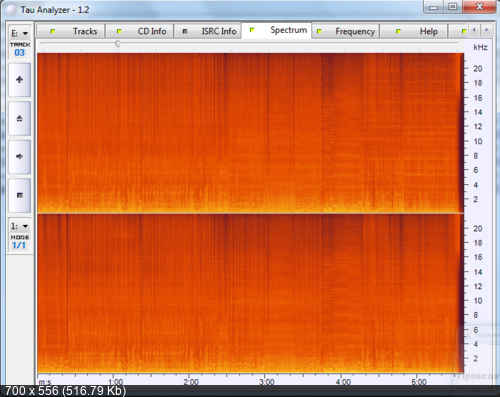Expand the 1: mode dropdown
This screenshot has height=397, width=500.
pos(20,226)
